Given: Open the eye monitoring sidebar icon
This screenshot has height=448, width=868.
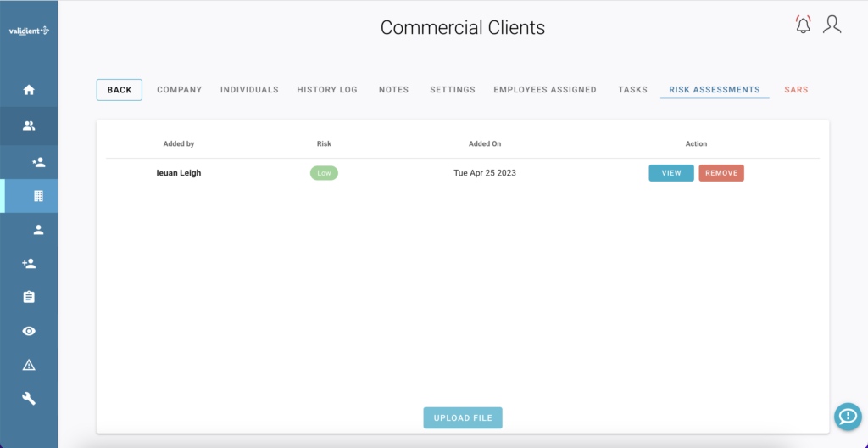Looking at the screenshot, I should [29, 331].
